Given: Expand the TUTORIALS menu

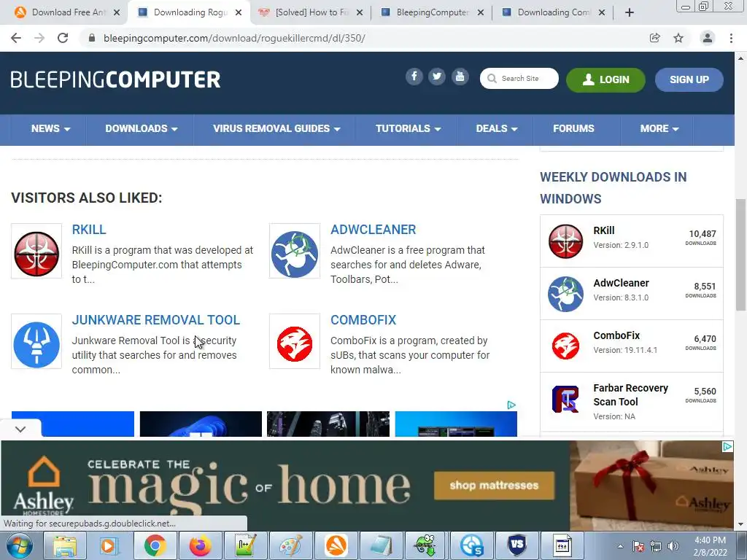Looking at the screenshot, I should pos(408,128).
